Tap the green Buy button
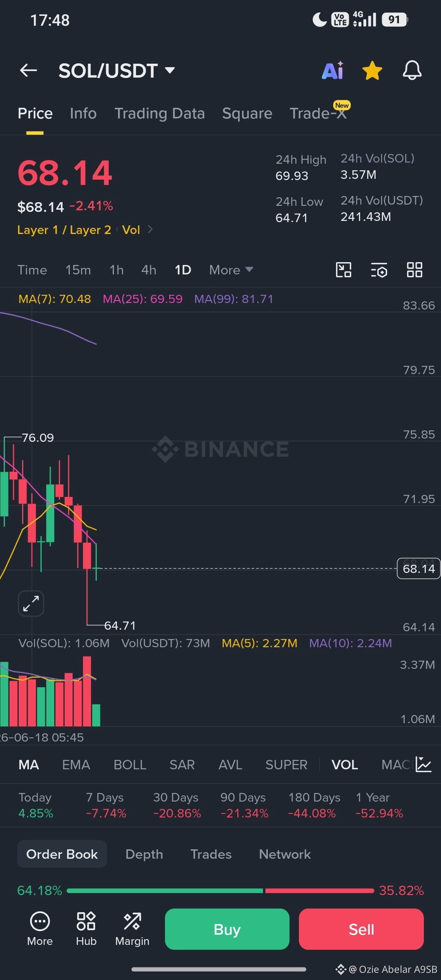441x980 pixels. (227, 929)
